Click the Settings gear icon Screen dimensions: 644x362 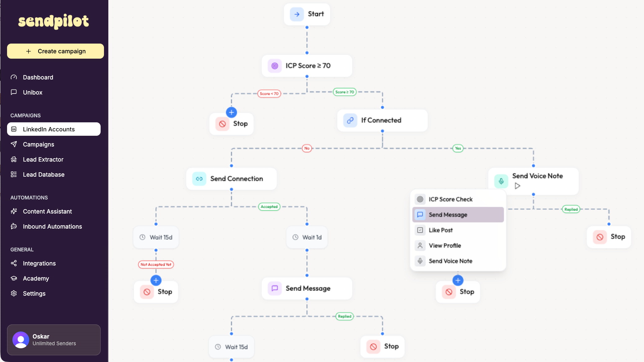(14, 293)
